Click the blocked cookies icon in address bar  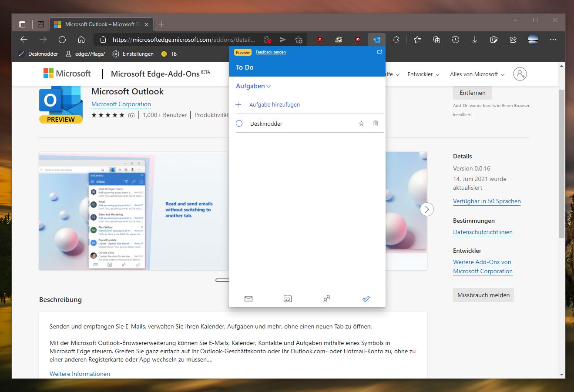(x=268, y=40)
